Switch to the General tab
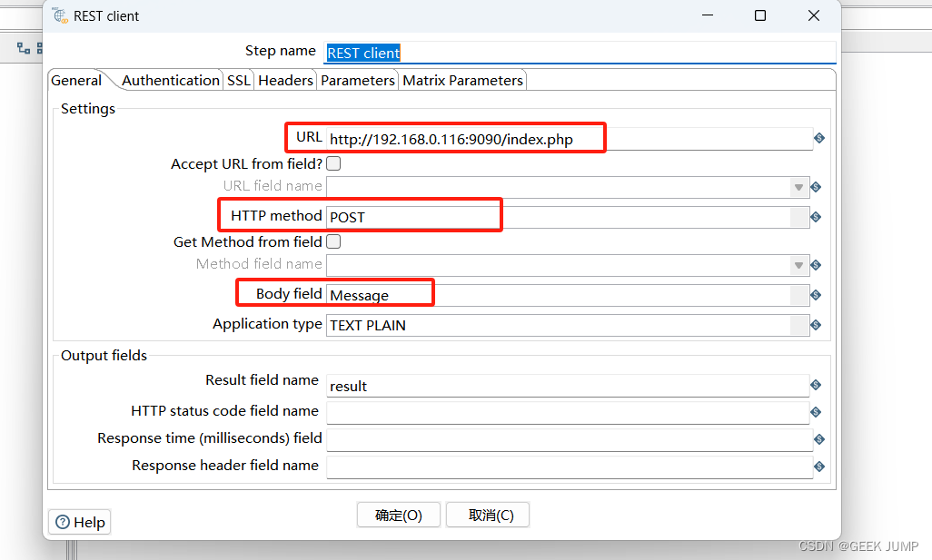This screenshot has height=560, width=932. pyautogui.click(x=76, y=80)
